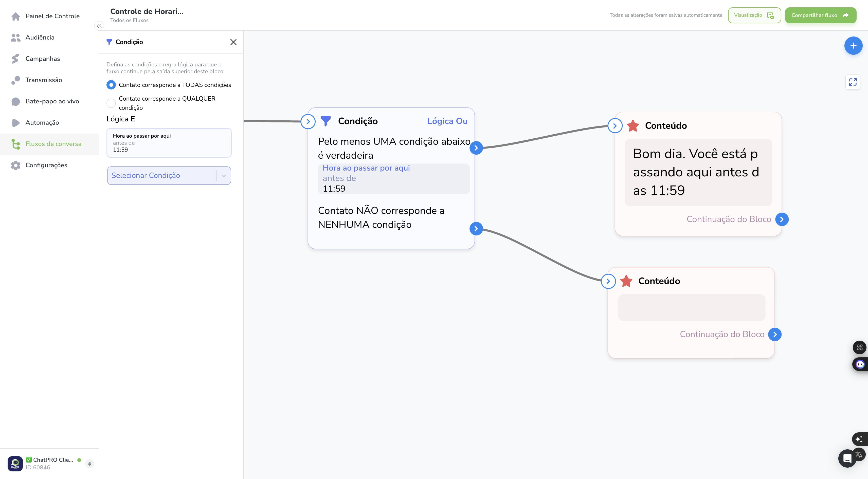
Task: Click the filter icon in Condição panel header
Action: pyautogui.click(x=109, y=42)
